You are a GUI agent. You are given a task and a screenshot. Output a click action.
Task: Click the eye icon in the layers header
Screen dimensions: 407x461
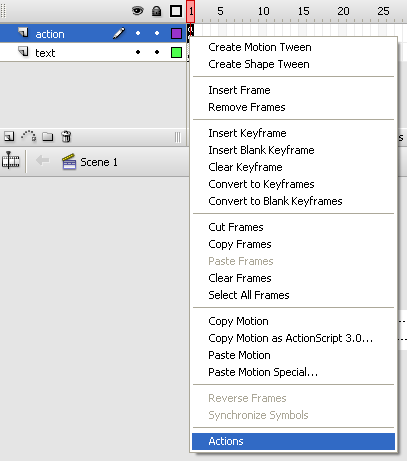pos(138,11)
